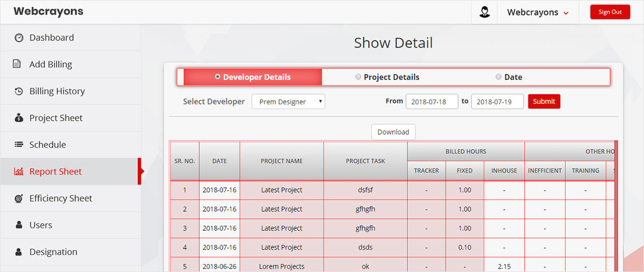Open the Select Developer dropdown
The image size is (644, 272).
(x=288, y=102)
